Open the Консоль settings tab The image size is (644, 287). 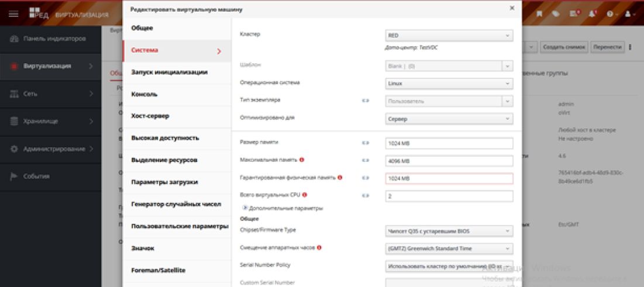pyautogui.click(x=144, y=94)
